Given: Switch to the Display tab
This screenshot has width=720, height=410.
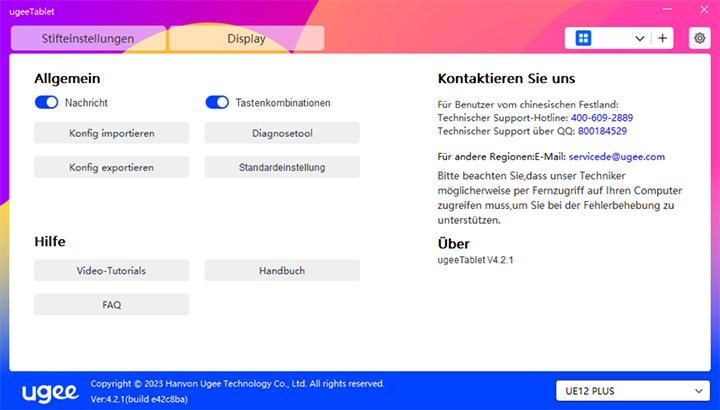Looking at the screenshot, I should (x=246, y=39).
